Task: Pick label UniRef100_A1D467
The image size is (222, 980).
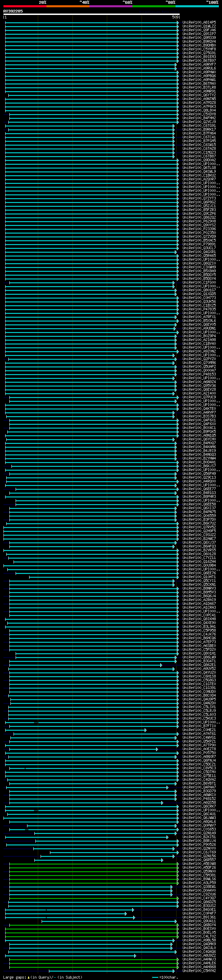Action: 199,604
